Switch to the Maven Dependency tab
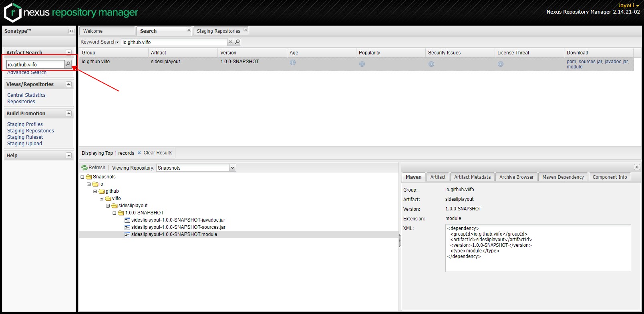The height and width of the screenshot is (314, 644). [x=563, y=177]
